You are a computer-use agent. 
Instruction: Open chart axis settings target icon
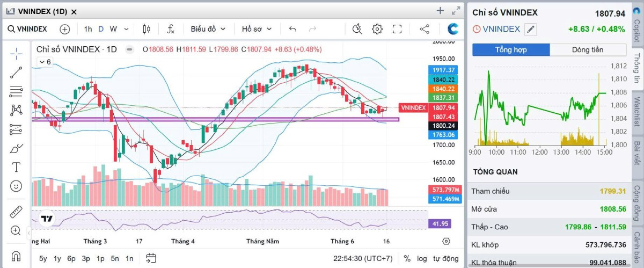[446, 241]
